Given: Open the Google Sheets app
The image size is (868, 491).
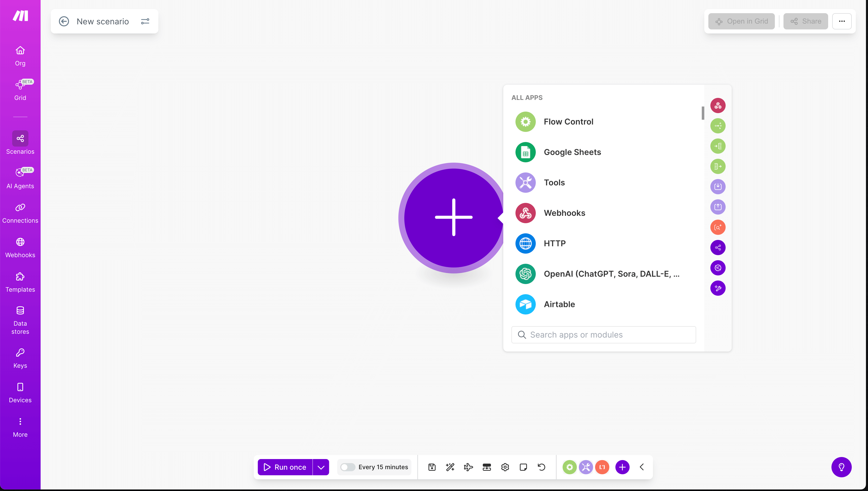Looking at the screenshot, I should coord(525,152).
